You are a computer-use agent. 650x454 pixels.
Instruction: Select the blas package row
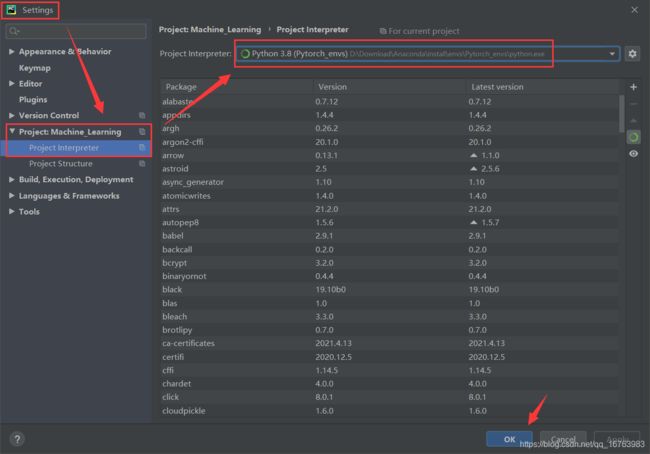pyautogui.click(x=390, y=303)
